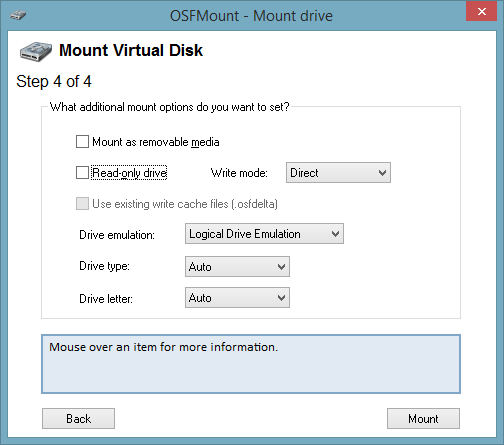The image size is (504, 445).
Task: Close the OSFMount Mount drive dialog
Action: click(x=482, y=11)
